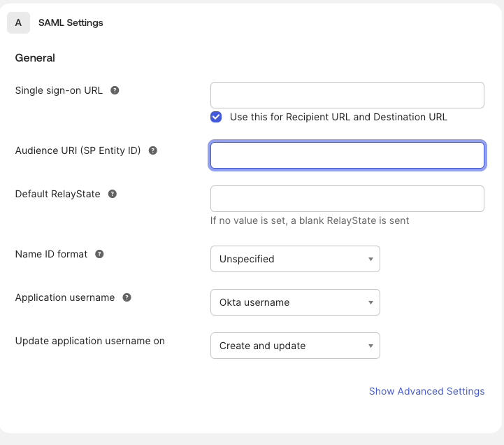The height and width of the screenshot is (445, 504).
Task: Uncheck Use this for Recipient URL checkbox
Action: (x=216, y=117)
